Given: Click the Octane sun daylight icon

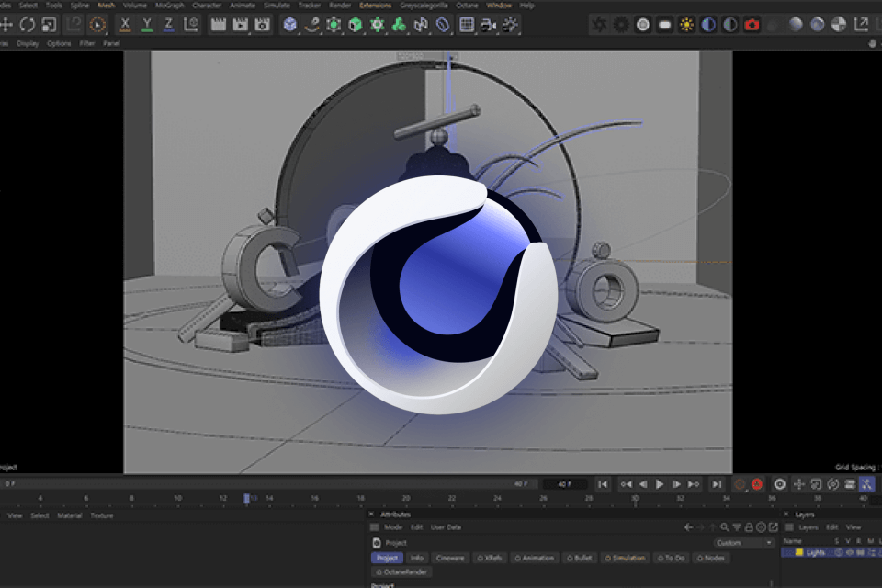Looking at the screenshot, I should [x=686, y=25].
